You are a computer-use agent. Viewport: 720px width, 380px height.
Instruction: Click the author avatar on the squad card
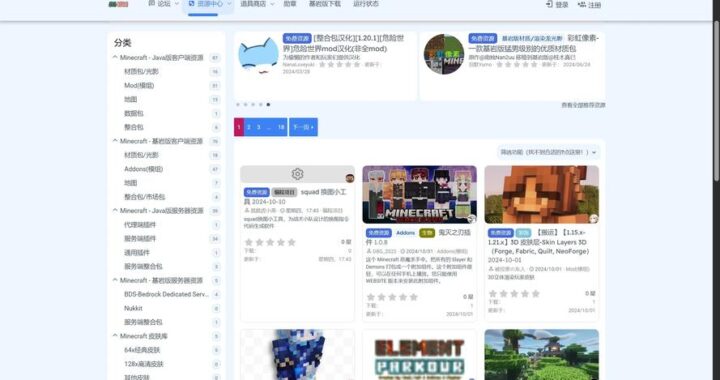pyautogui.click(x=350, y=178)
